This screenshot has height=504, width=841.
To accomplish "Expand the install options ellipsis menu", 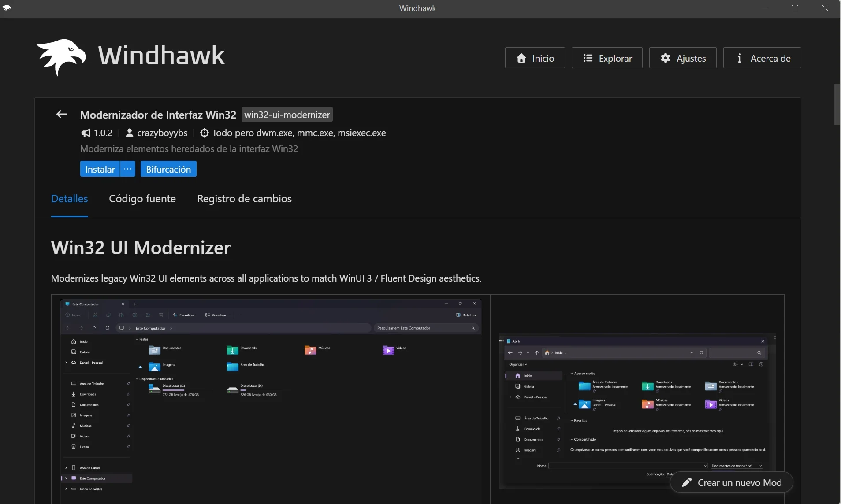I will pos(128,169).
